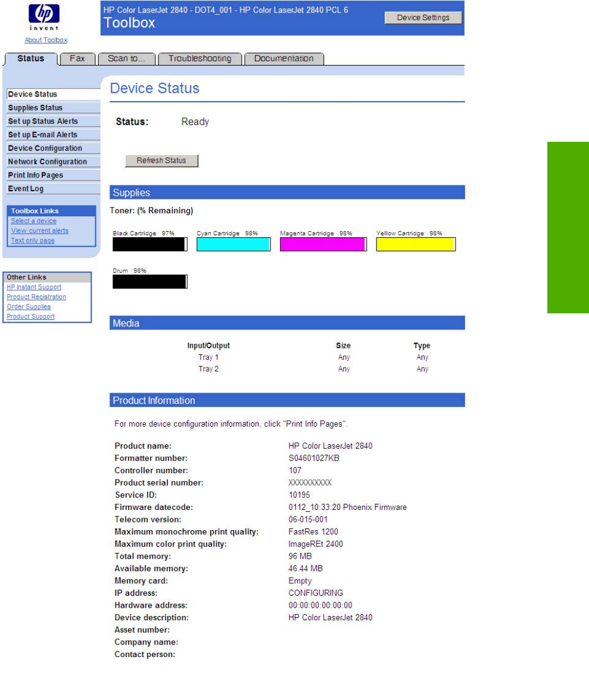Switch to the Fax tab
This screenshot has width=589, height=700.
coord(77,58)
